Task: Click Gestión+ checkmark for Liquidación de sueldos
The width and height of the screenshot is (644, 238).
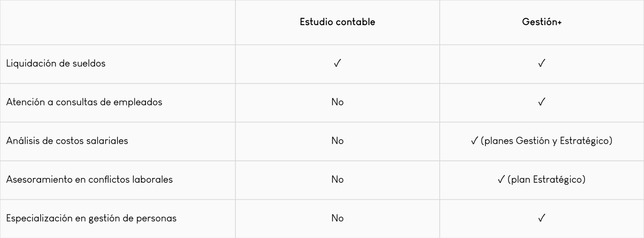Action: 541,63
